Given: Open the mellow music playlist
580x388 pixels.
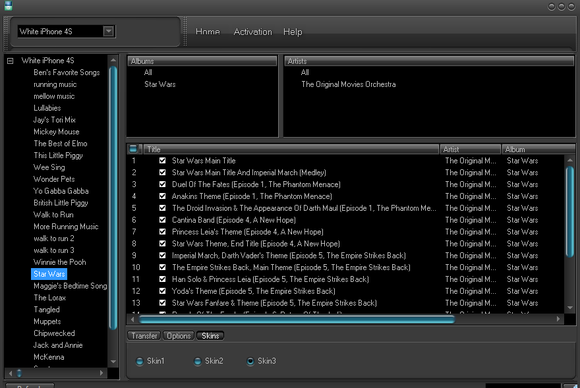Looking at the screenshot, I should pos(54,96).
